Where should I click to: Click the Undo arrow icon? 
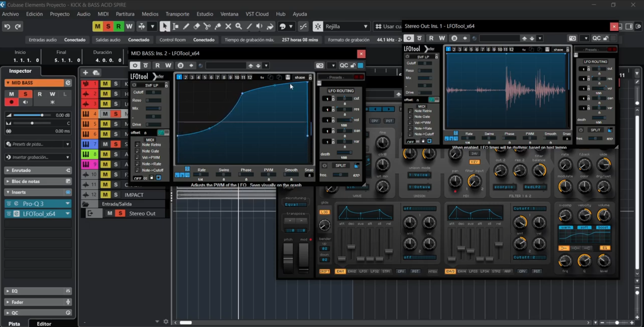click(7, 27)
